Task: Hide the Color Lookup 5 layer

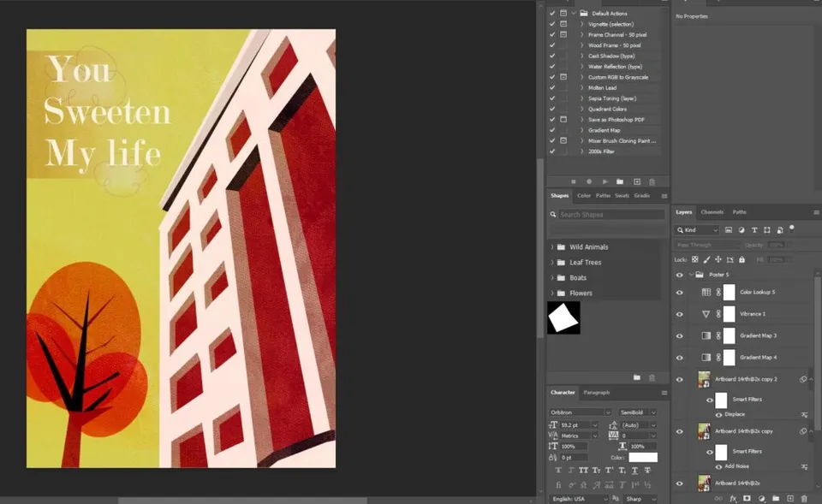Action: (x=680, y=293)
